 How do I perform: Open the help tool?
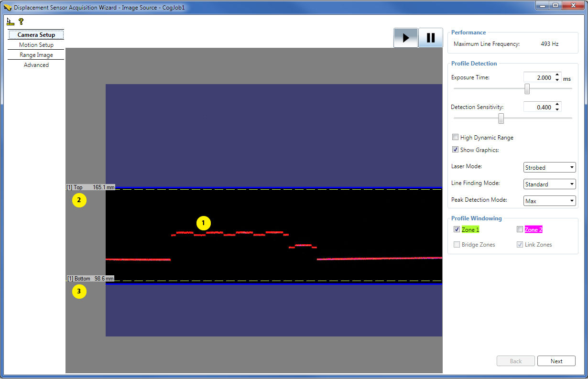click(x=21, y=21)
